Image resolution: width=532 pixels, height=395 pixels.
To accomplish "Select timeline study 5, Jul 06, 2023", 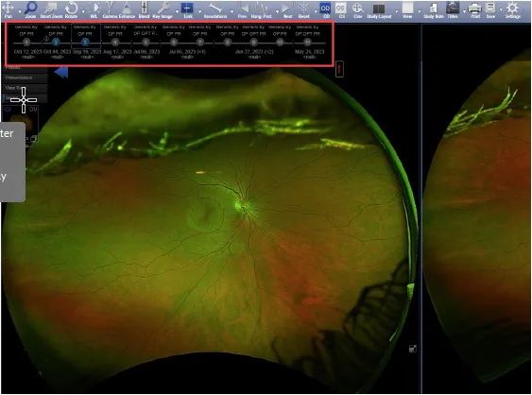I will 146,43.
